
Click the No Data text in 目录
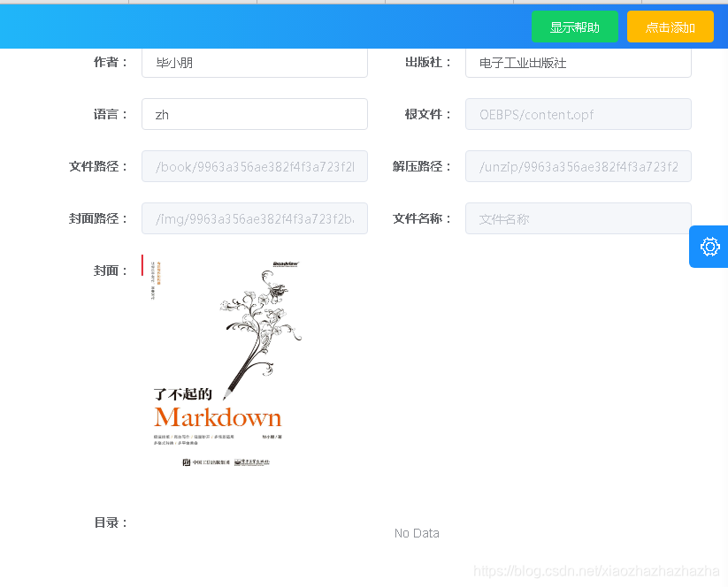click(417, 533)
